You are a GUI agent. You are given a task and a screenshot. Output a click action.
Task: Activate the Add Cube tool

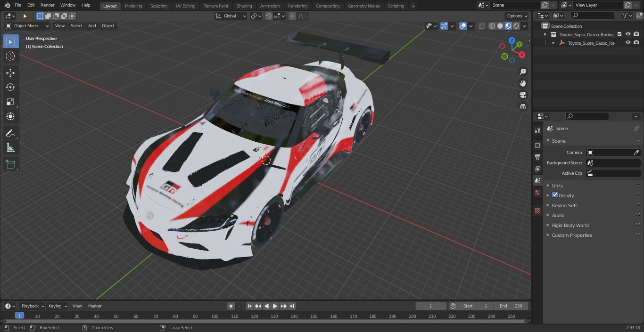coord(10,164)
